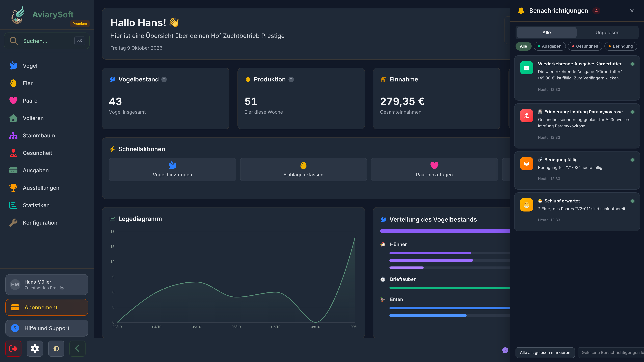Click the Vogelbestand help question mark
This screenshot has width=644, height=362.
pos(164,79)
